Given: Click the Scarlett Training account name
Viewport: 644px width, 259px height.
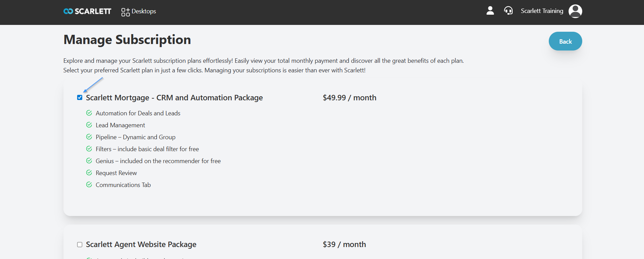Looking at the screenshot, I should pos(542,11).
